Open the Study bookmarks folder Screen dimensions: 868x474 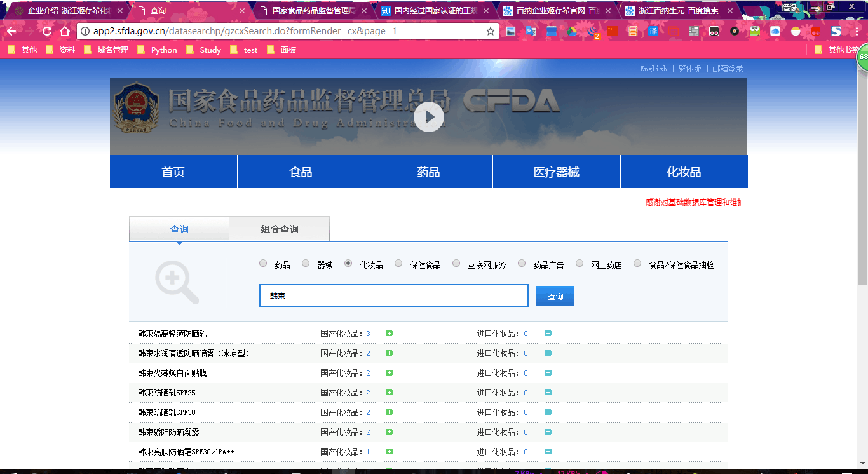pyautogui.click(x=203, y=50)
